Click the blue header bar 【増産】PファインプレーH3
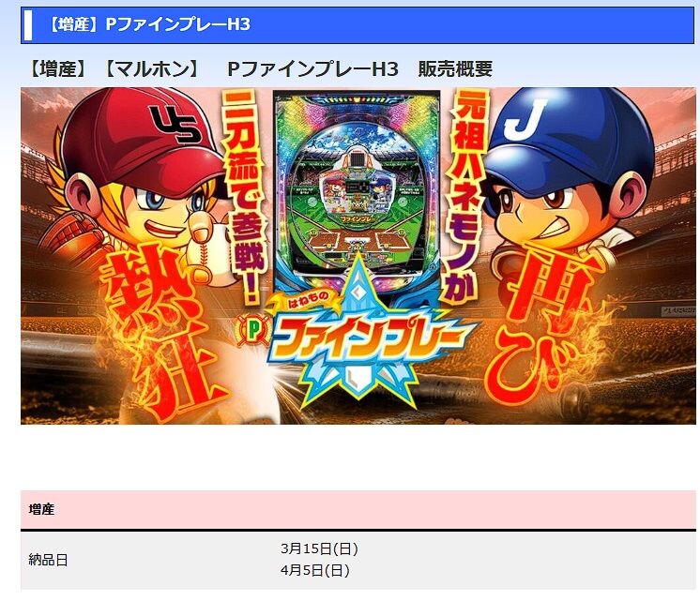The height and width of the screenshot is (601, 700). [358, 25]
